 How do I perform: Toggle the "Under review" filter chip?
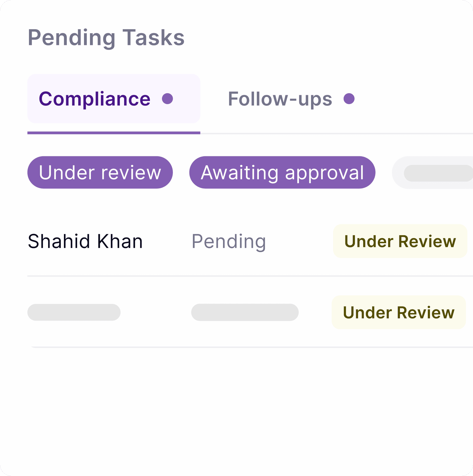100,172
